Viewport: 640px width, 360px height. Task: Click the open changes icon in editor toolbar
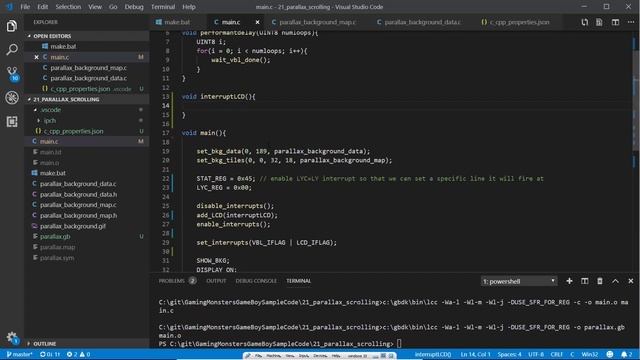pyautogui.click(x=584, y=22)
